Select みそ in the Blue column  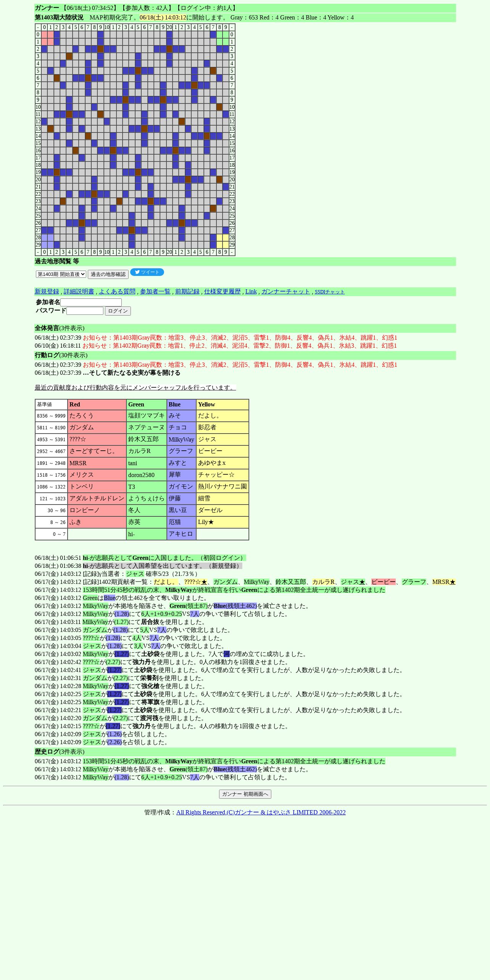182,416
